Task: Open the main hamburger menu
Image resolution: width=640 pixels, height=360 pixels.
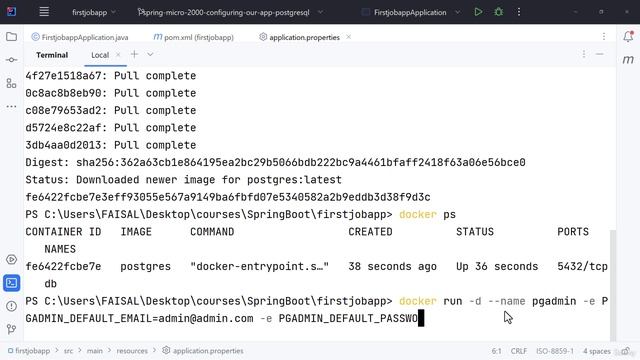Action: click(44, 12)
